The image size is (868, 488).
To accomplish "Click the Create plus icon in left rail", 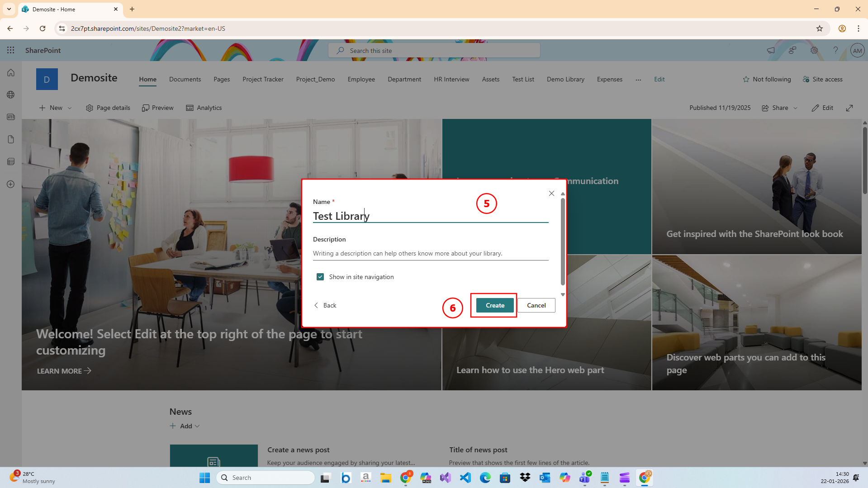I will click(x=11, y=184).
